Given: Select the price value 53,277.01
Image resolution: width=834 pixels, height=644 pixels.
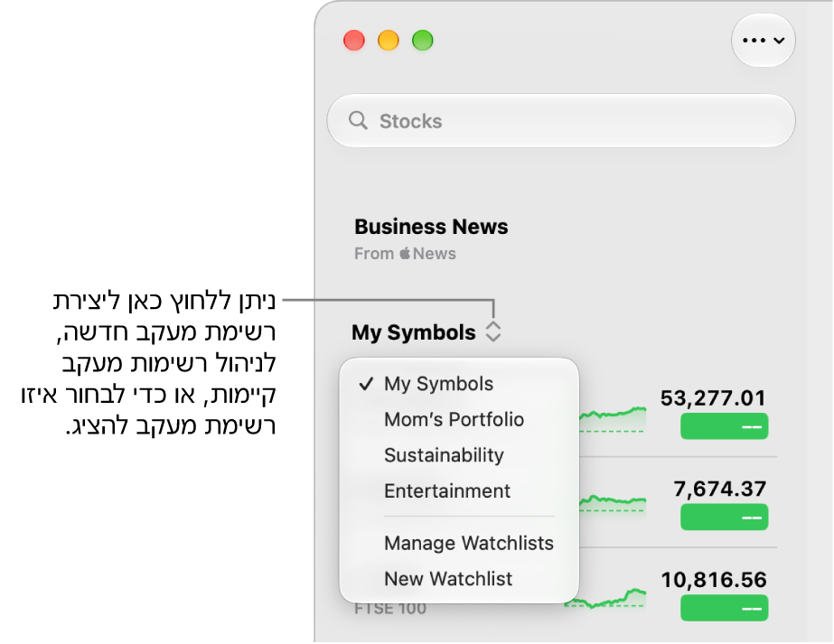Looking at the screenshot, I should point(713,397).
